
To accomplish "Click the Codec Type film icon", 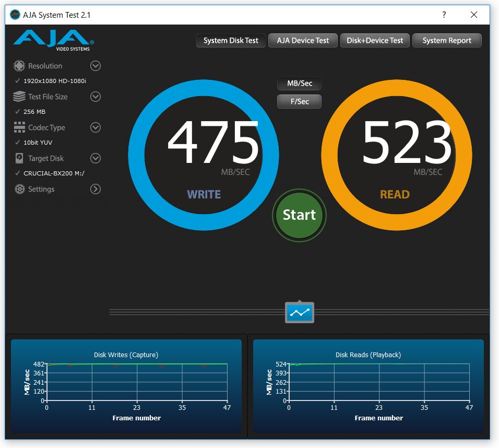I will click(19, 127).
